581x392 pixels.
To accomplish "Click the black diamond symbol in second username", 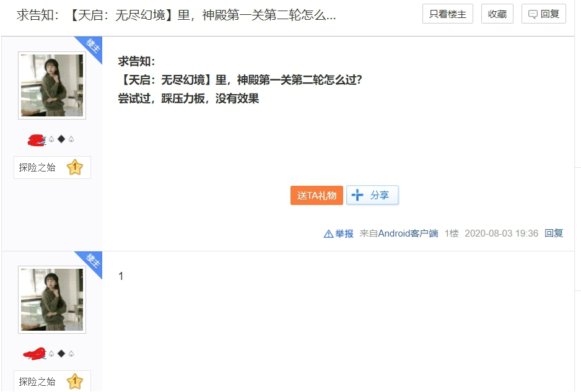I will pos(61,354).
